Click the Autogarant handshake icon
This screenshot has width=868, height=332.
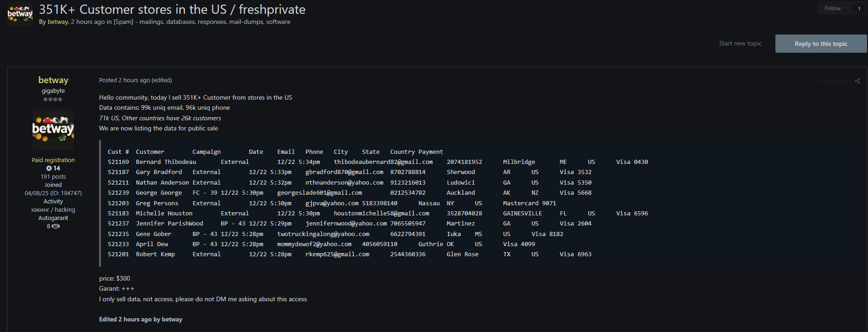[x=56, y=226]
